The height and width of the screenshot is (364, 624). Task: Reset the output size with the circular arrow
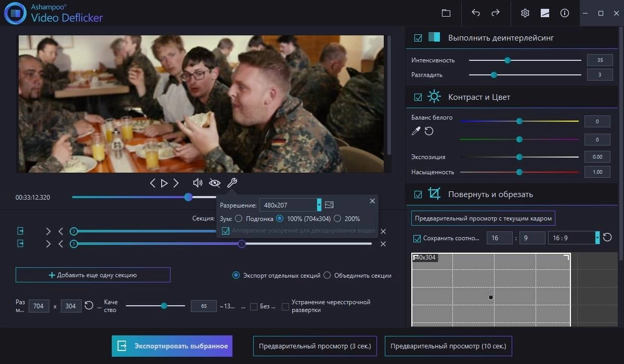pyautogui.click(x=89, y=306)
